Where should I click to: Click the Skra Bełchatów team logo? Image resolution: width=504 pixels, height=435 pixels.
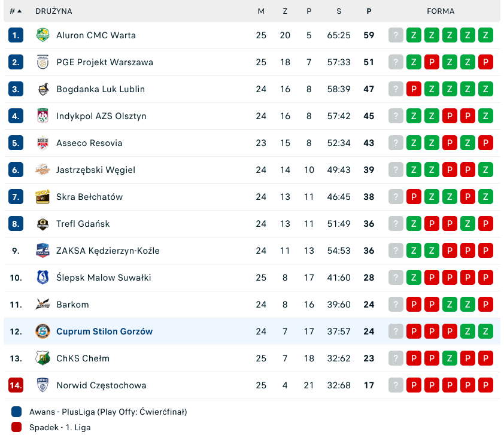(x=42, y=197)
